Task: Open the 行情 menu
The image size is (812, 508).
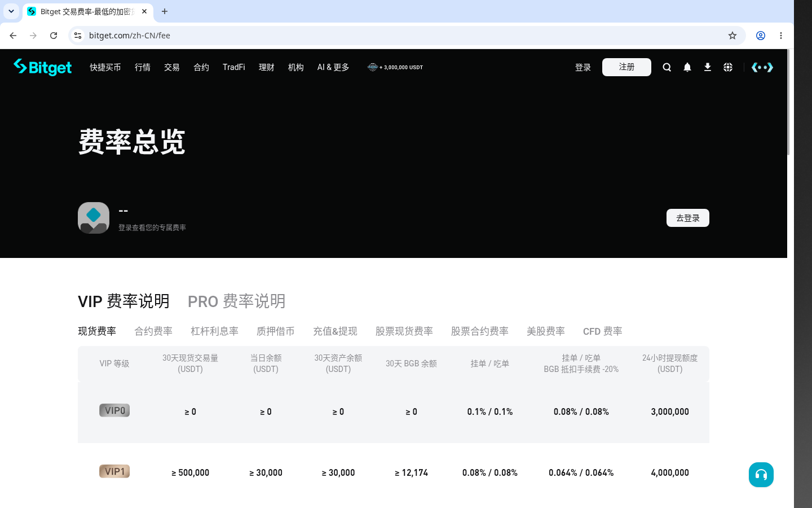Action: point(143,67)
